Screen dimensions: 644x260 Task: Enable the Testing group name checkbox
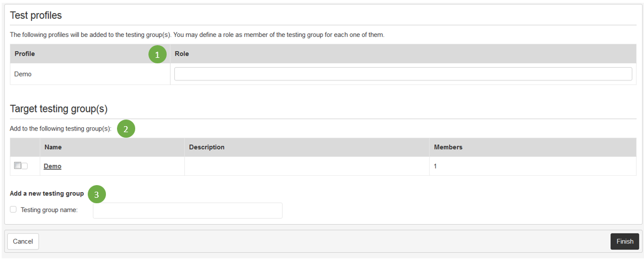click(13, 209)
